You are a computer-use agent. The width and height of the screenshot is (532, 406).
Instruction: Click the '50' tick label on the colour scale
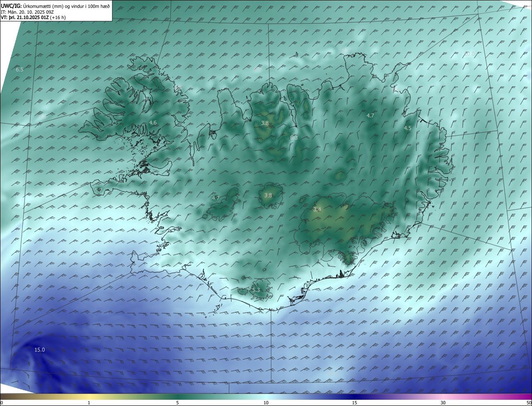point(529,403)
